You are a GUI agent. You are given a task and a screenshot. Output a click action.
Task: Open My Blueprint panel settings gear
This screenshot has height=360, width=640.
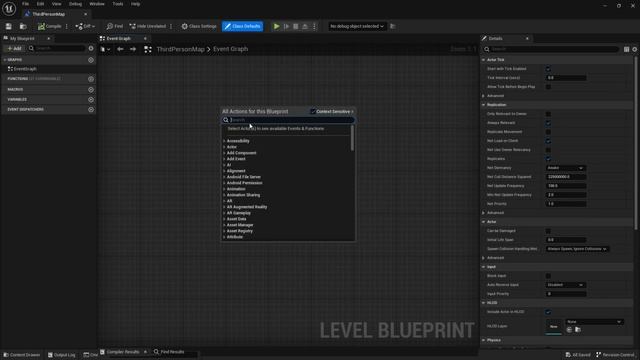coord(91,48)
